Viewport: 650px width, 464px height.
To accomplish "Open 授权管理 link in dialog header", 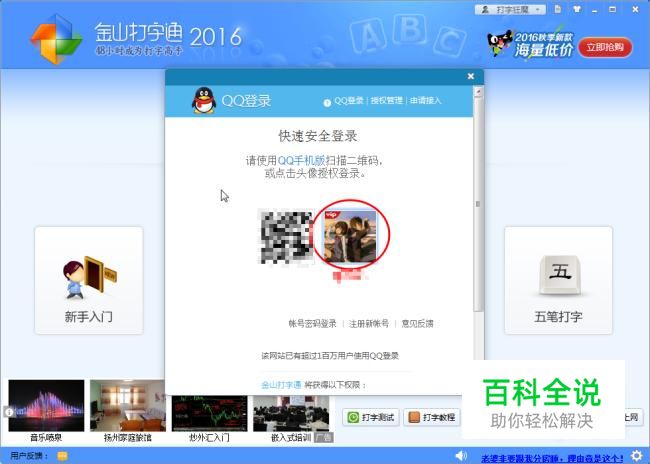I will point(386,101).
